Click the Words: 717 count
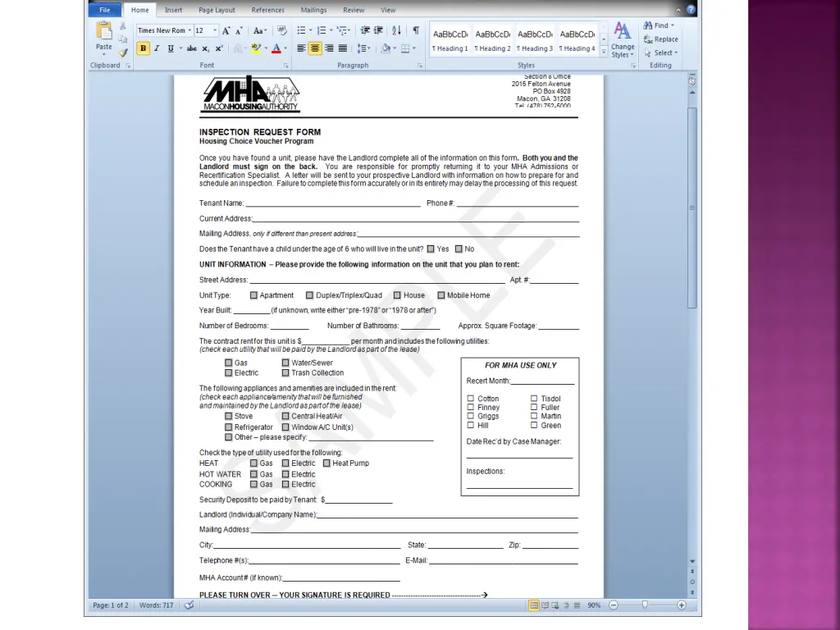The height and width of the screenshot is (630, 840). pos(157,605)
